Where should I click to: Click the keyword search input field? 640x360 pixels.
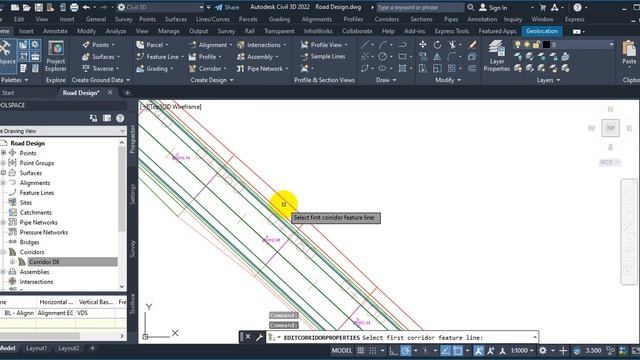(420, 7)
